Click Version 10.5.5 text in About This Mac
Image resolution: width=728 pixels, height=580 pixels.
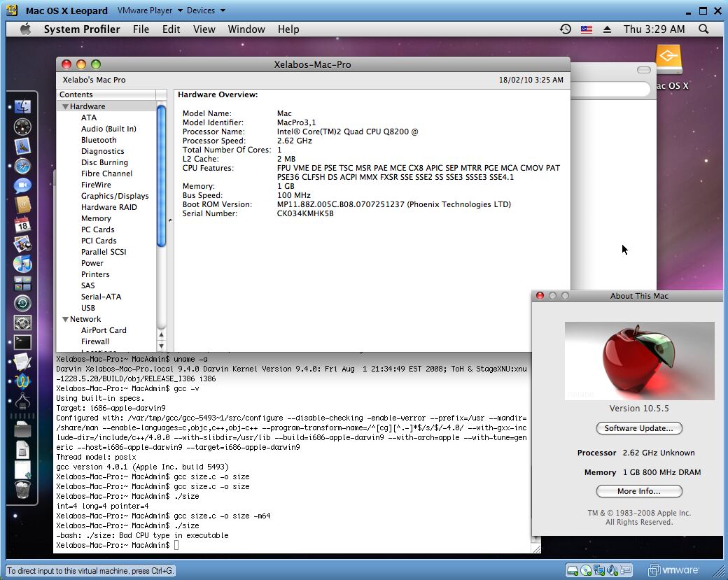point(639,409)
